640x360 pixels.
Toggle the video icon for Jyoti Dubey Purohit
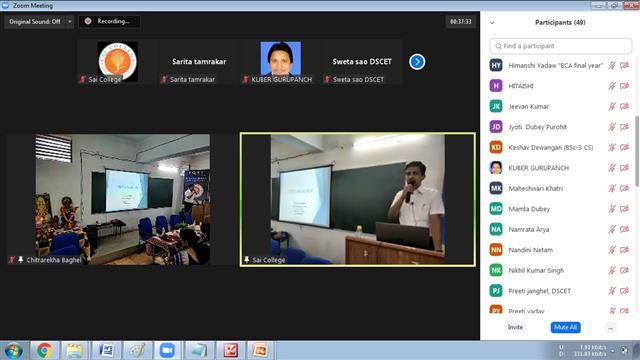click(624, 127)
